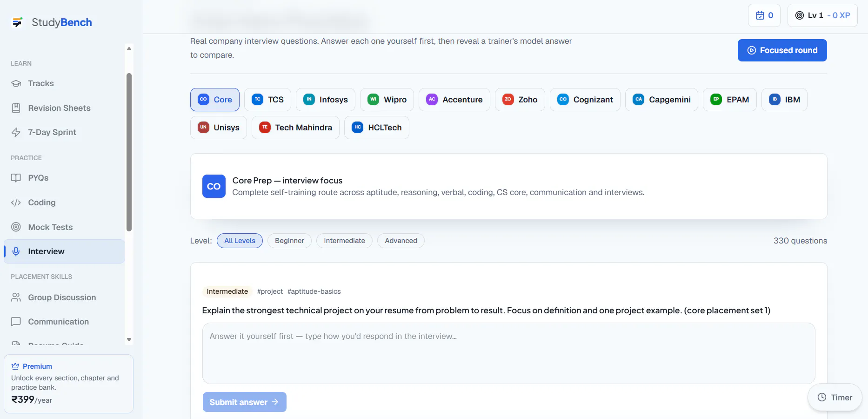Click the WI badge on the Wipro chip

pos(374,100)
